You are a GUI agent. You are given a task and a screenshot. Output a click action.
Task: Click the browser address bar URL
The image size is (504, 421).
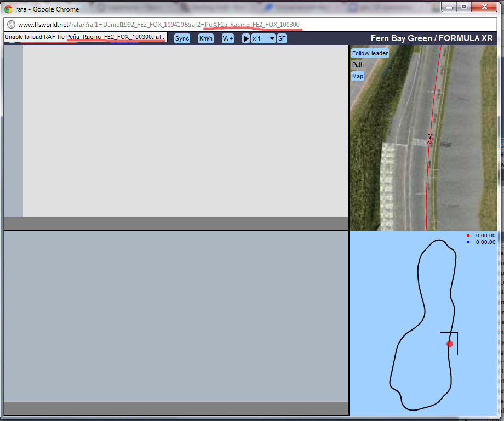158,25
